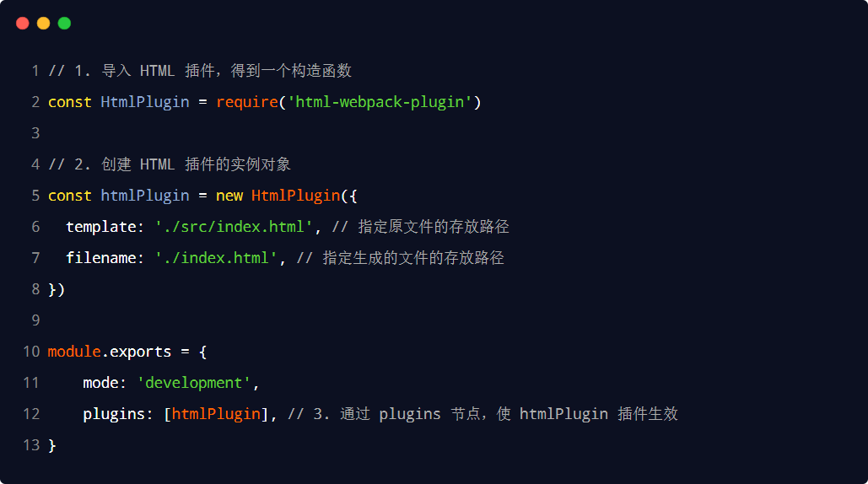This screenshot has width=868, height=484.
Task: Click the yellow minimize window dot
Action: 43,24
